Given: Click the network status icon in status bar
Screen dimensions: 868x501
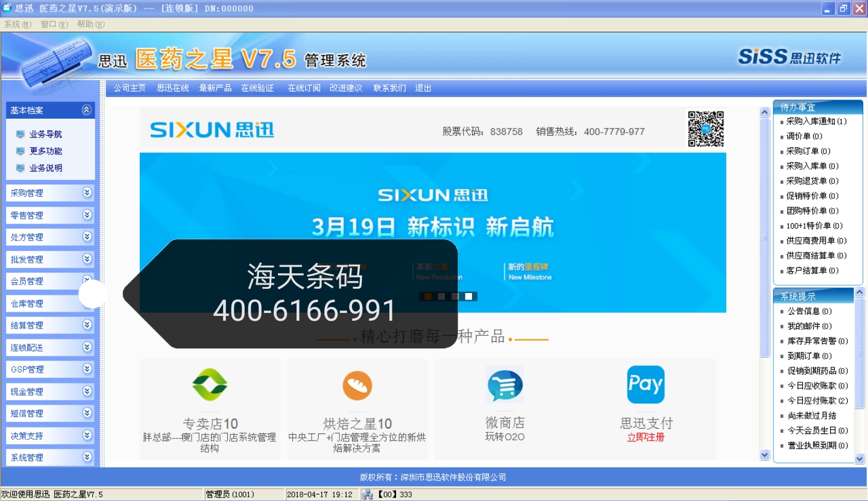Looking at the screenshot, I should (x=367, y=494).
